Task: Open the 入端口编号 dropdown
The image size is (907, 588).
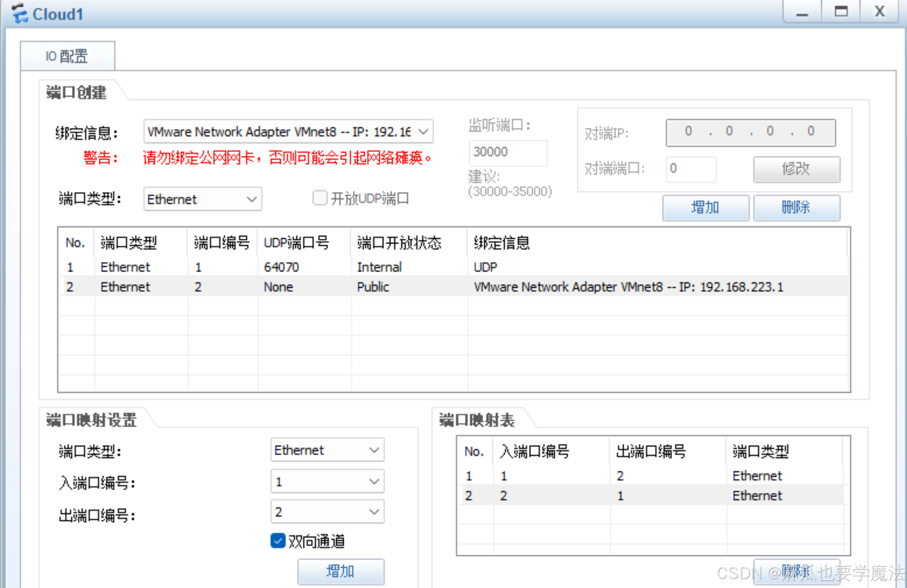Action: pos(374,482)
